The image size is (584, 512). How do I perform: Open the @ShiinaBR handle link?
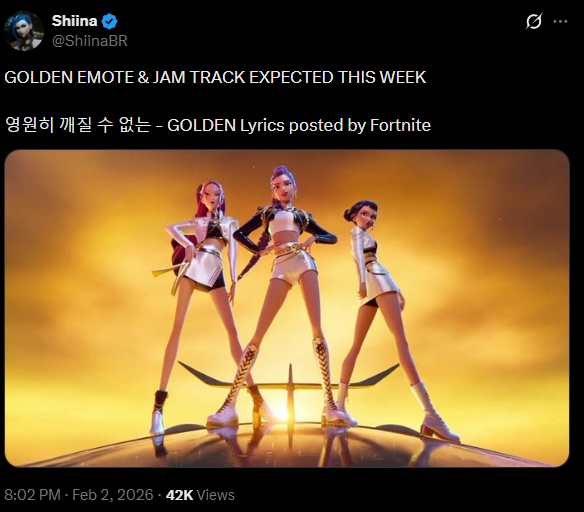pos(90,41)
